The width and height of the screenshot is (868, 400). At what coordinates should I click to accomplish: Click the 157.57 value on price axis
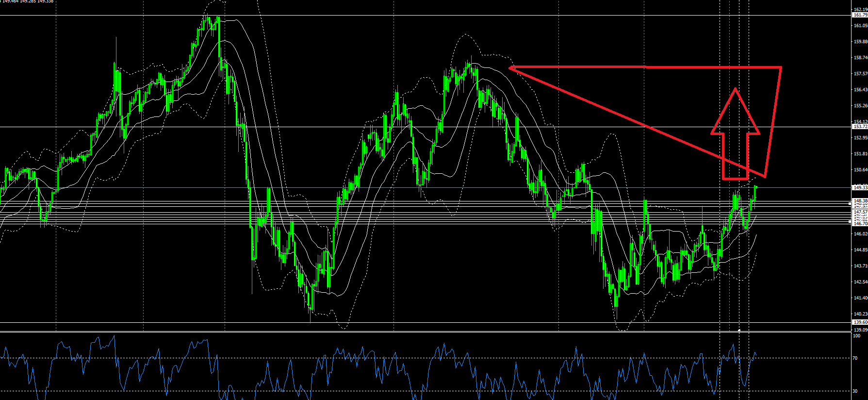coord(860,74)
